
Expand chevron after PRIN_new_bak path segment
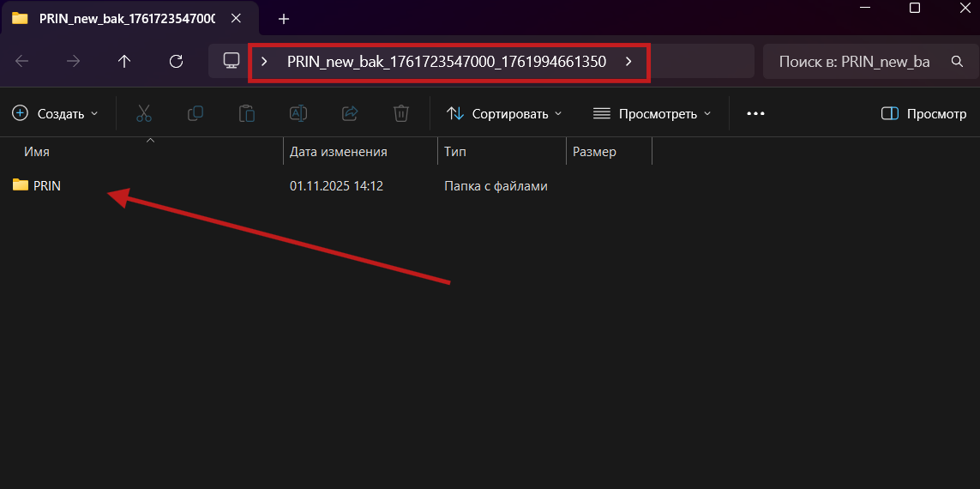(628, 61)
